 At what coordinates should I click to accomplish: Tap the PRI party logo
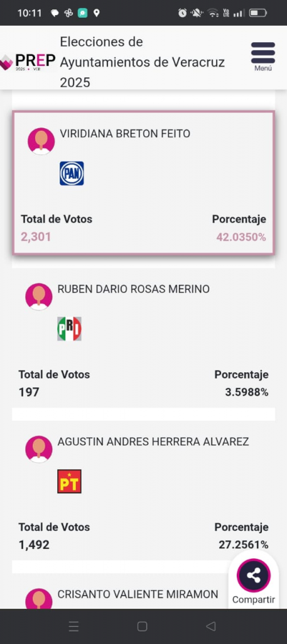(x=69, y=328)
